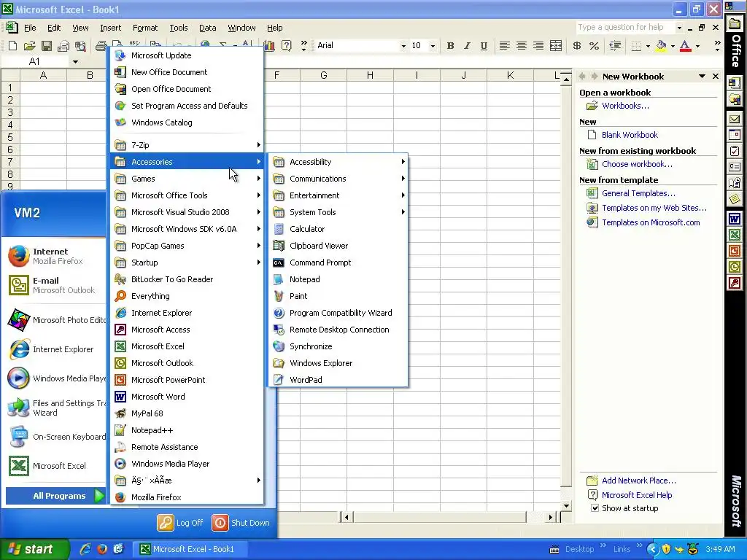Expand the Borders dropdown arrow
The height and width of the screenshot is (560, 747).
click(648, 46)
